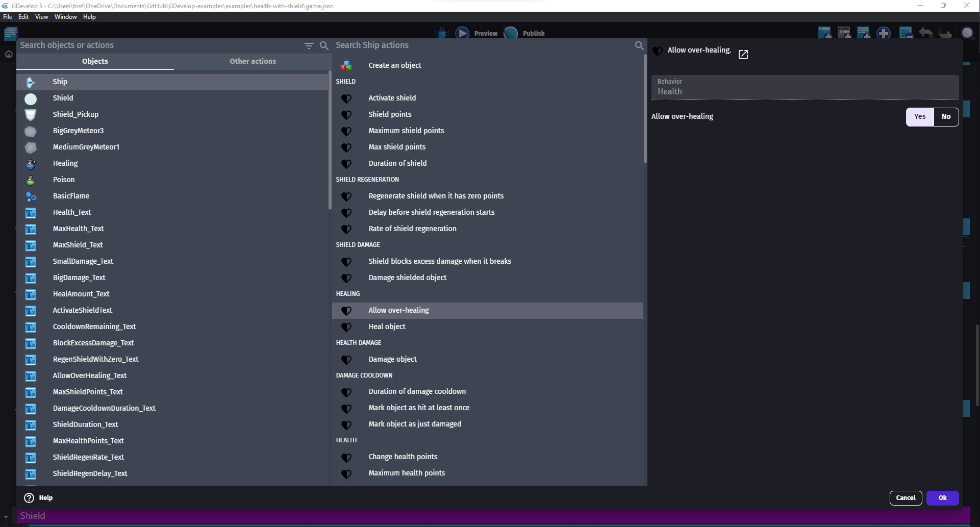Switch to the Objects tab
Viewport: 980px width, 527px height.
(95, 61)
